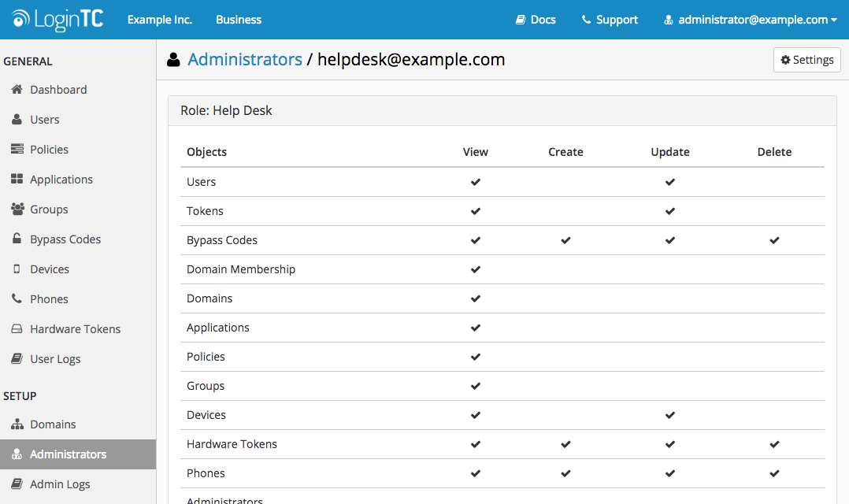
Task: Go to Users in the sidebar
Action: tap(78, 120)
